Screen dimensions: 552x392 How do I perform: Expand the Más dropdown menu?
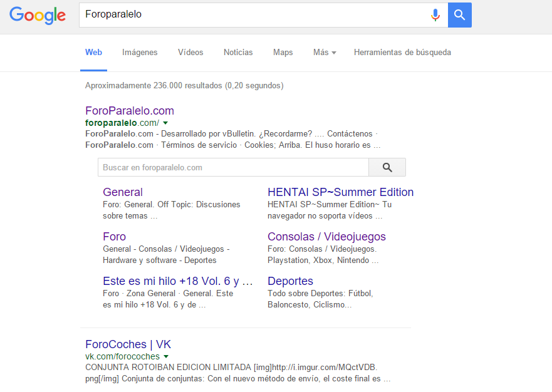[325, 53]
